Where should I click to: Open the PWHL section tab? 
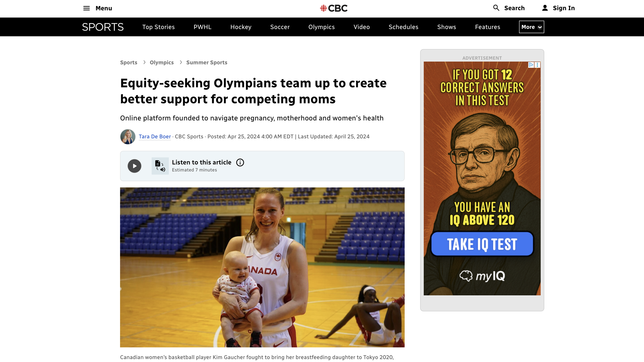(x=202, y=27)
